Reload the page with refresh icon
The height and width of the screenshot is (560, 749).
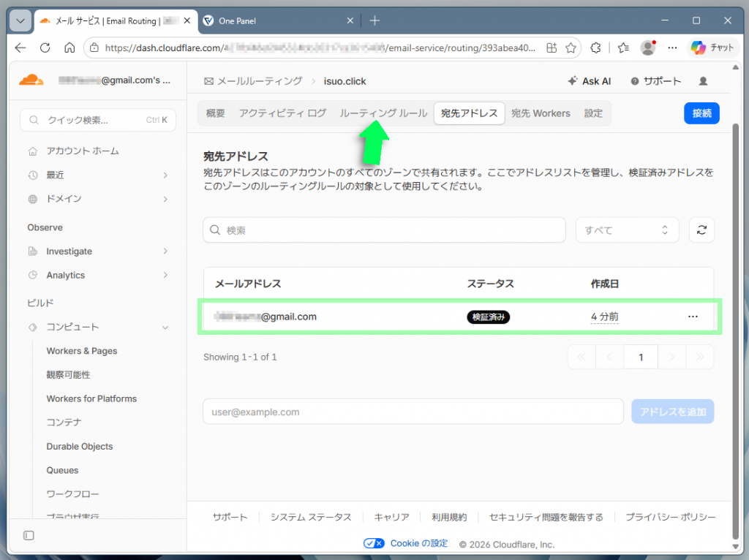pos(45,48)
